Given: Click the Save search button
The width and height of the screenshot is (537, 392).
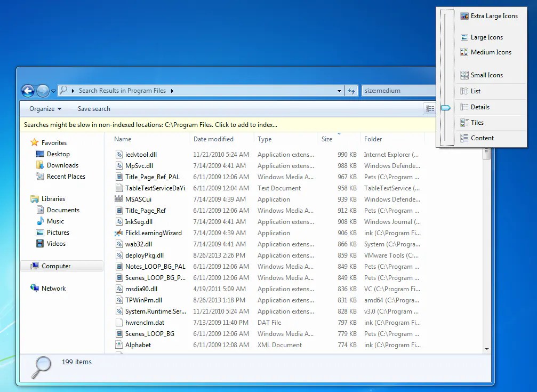Looking at the screenshot, I should click(x=93, y=109).
